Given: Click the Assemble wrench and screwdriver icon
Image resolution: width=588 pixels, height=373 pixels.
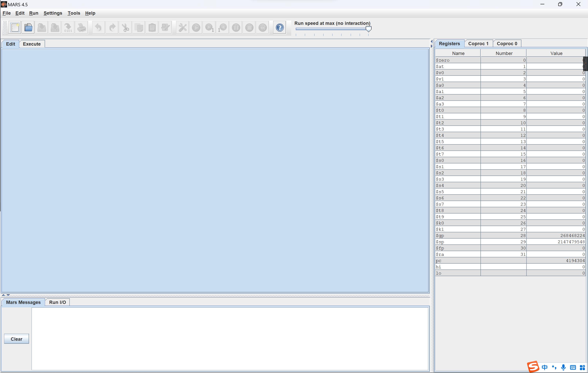Looking at the screenshot, I should (182, 28).
